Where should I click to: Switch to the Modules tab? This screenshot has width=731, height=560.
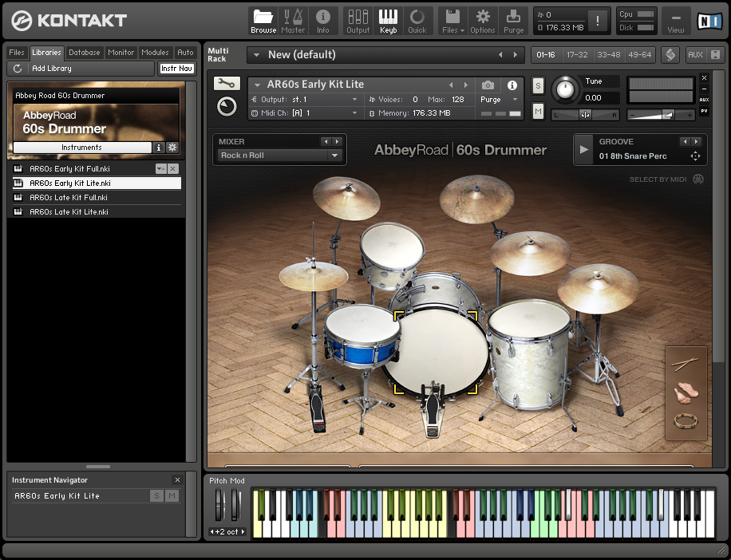155,52
